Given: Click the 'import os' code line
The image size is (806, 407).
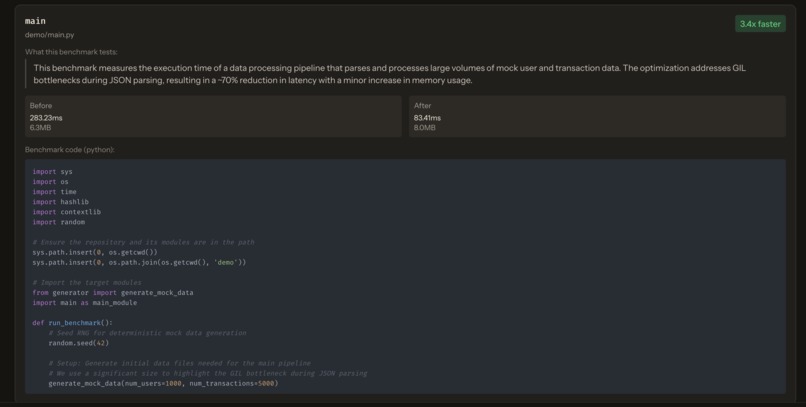Looking at the screenshot, I should pos(50,181).
